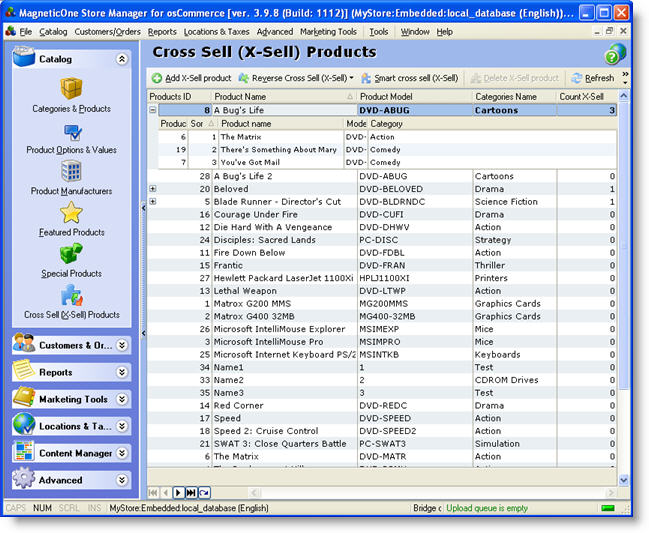Expand the Blade Runner product row
Image resolution: width=649 pixels, height=533 pixels.
coord(153,202)
